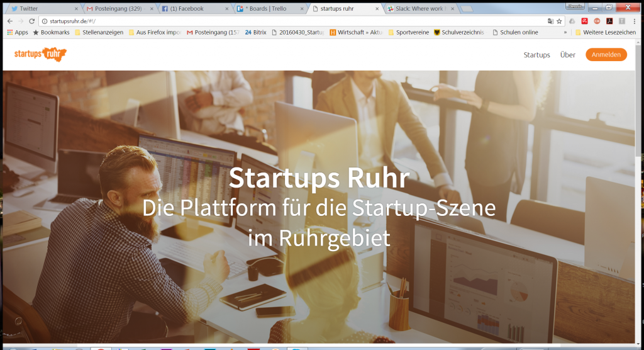Click the red Avira extension icon
The width and height of the screenshot is (644, 350).
coord(584,21)
